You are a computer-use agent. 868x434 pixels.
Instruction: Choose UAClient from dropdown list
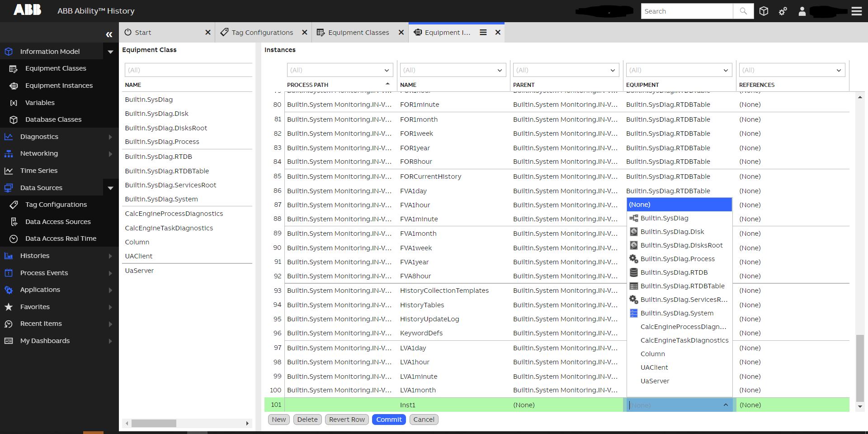pos(679,367)
